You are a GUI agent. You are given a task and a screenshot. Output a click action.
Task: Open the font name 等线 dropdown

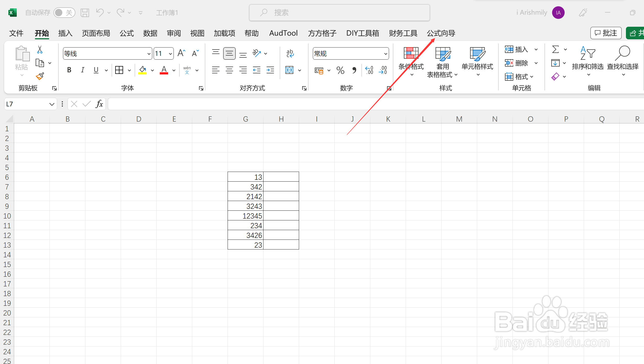149,54
